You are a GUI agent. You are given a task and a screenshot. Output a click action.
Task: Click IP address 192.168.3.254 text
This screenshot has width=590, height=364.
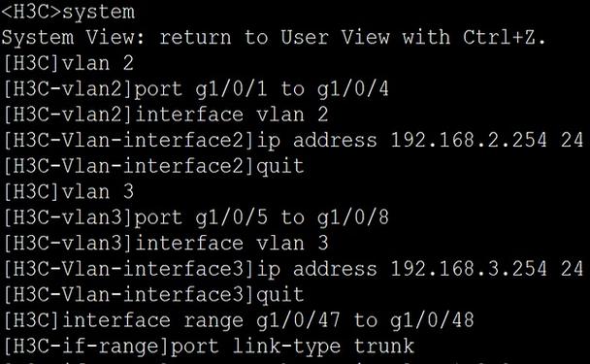pyautogui.click(x=469, y=269)
